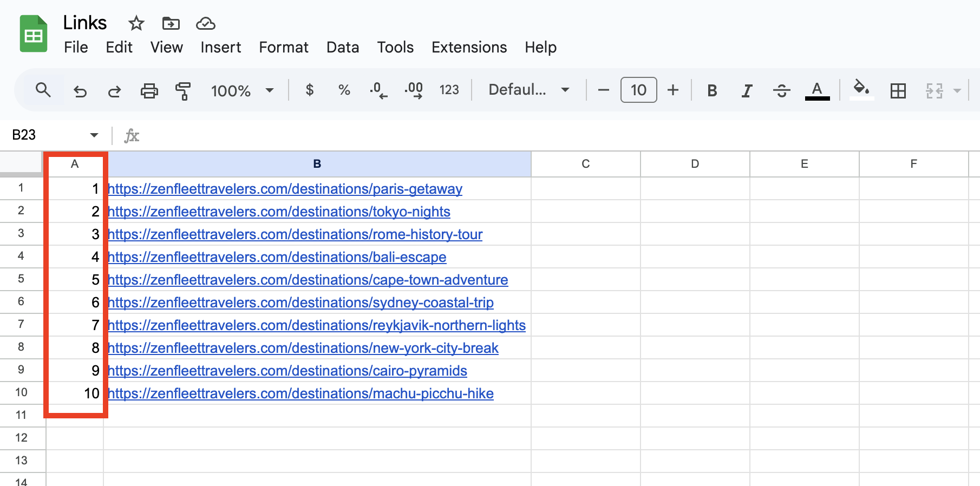Open the paris-getaway destination link
This screenshot has width=980, height=486.
click(x=285, y=189)
